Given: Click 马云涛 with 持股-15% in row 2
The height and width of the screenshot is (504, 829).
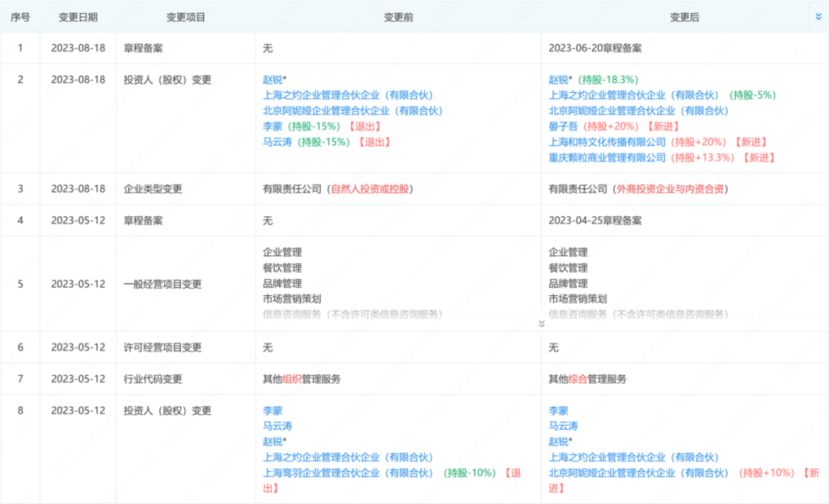Looking at the screenshot, I should pyautogui.click(x=277, y=142).
